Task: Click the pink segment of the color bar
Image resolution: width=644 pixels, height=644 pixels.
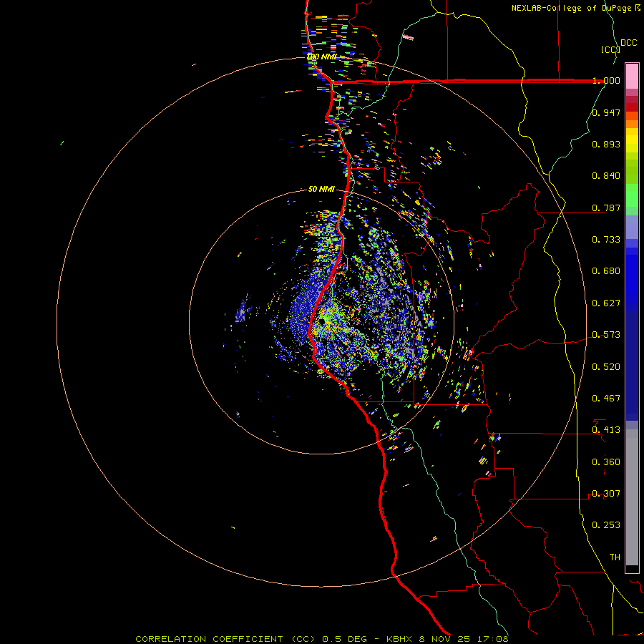Action: [632, 76]
